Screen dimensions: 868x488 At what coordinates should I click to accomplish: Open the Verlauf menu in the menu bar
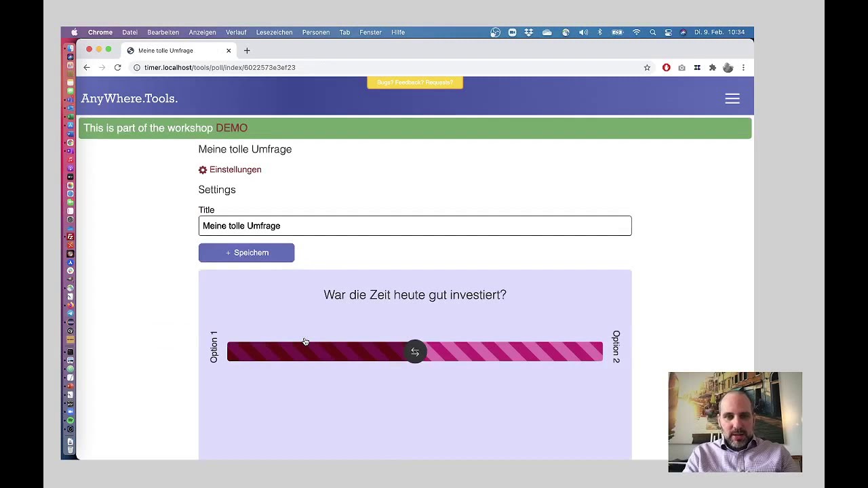(x=236, y=33)
